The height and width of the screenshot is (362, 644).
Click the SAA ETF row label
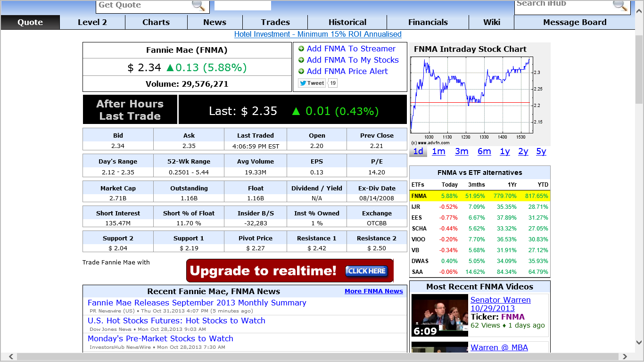(x=416, y=272)
